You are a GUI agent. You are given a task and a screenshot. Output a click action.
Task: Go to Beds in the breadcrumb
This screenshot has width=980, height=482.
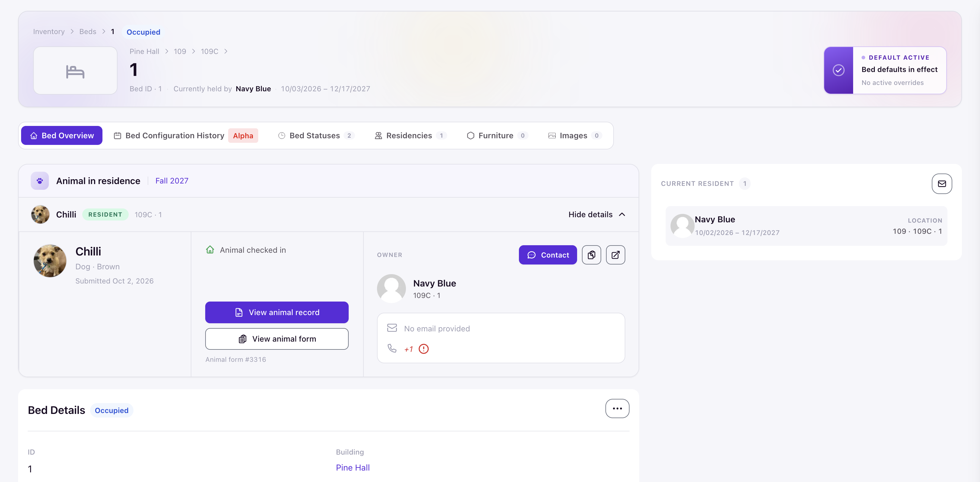click(x=87, y=32)
